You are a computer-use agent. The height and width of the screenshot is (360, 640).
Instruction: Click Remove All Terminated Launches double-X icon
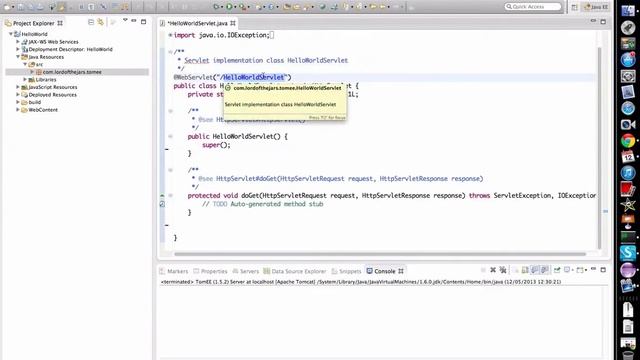point(503,270)
